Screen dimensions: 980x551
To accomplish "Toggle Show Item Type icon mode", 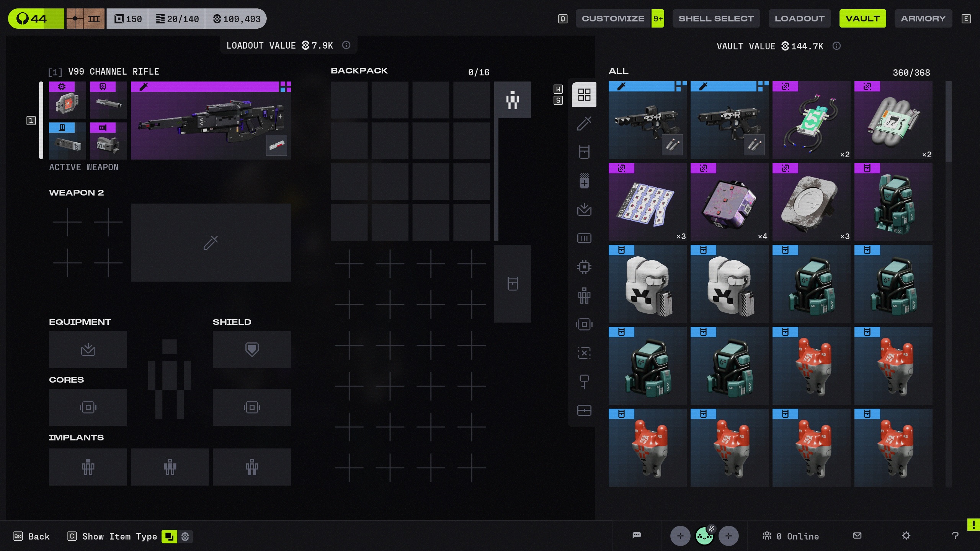I will pos(169,536).
